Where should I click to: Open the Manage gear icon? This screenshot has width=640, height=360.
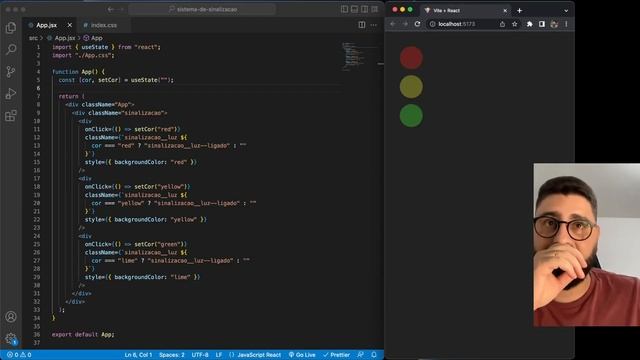click(11, 338)
